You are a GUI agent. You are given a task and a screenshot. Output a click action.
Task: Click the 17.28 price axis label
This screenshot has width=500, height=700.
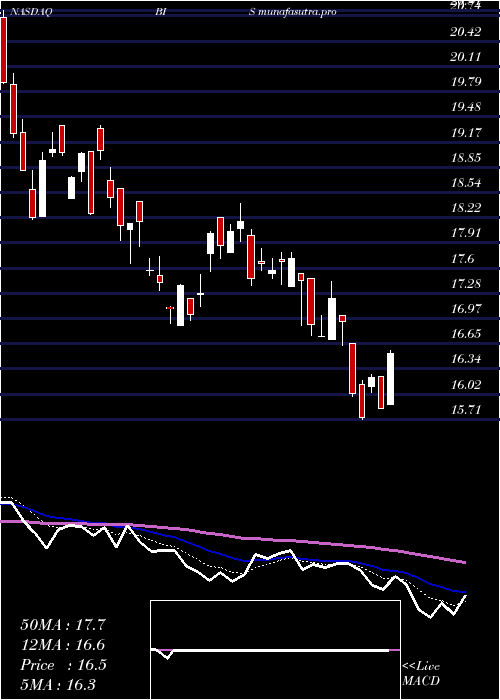(x=466, y=283)
